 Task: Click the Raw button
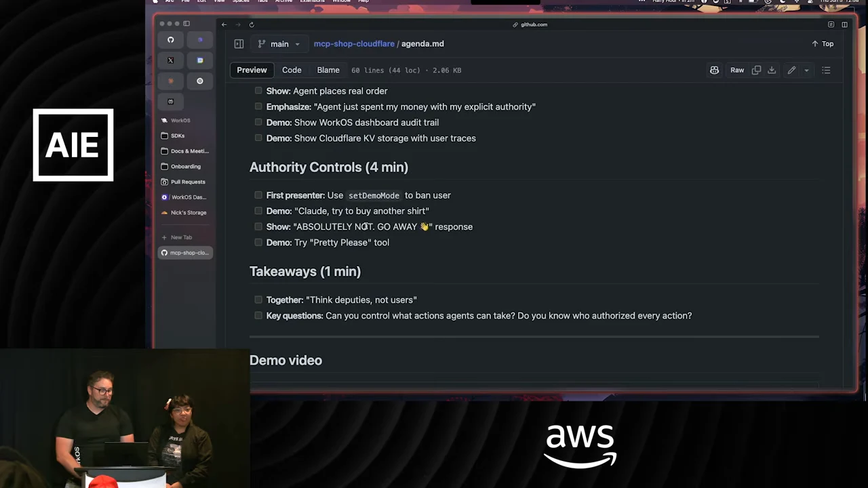737,70
